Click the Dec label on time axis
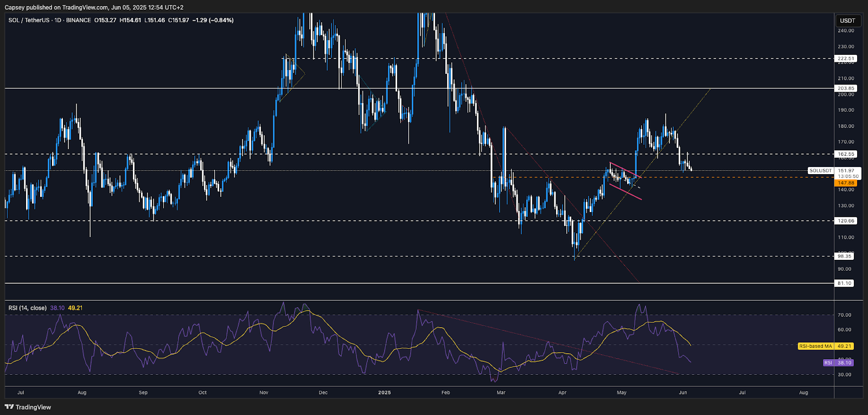 tap(323, 392)
